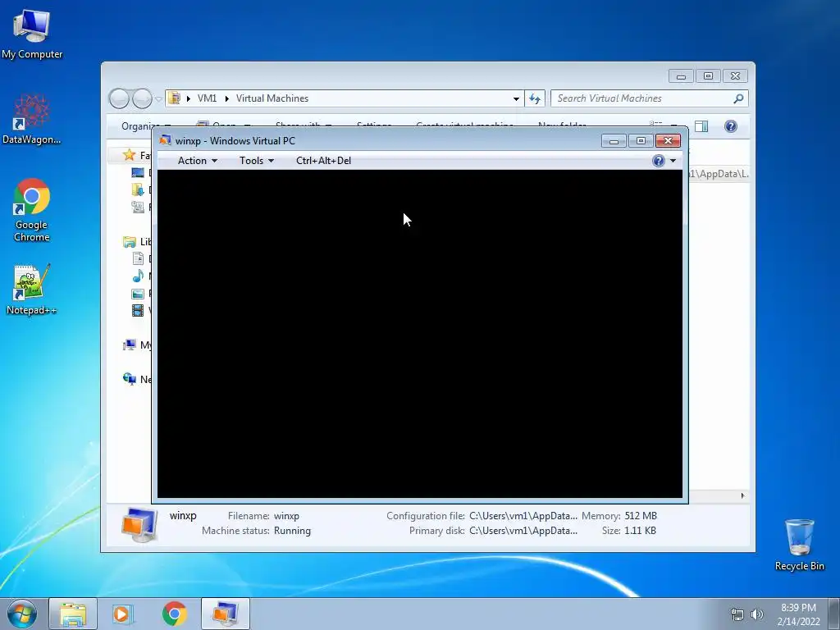Select Network in the Explorer navigation pane
Screen dimensions: 840x630
click(137, 379)
